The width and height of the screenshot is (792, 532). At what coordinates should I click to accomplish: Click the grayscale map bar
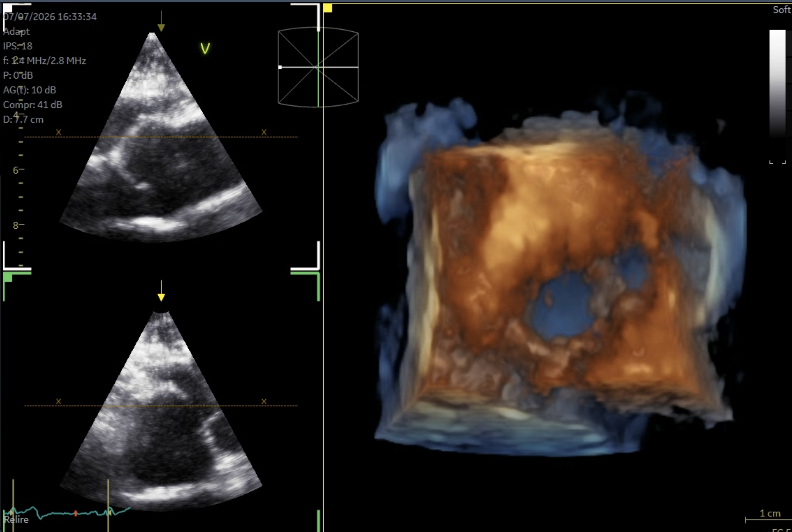point(777,83)
